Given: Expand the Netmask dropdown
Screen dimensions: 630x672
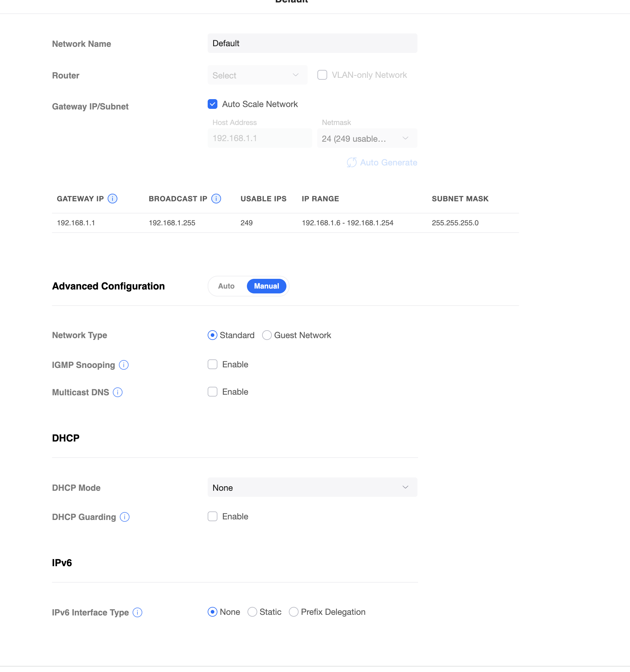Looking at the screenshot, I should point(367,138).
